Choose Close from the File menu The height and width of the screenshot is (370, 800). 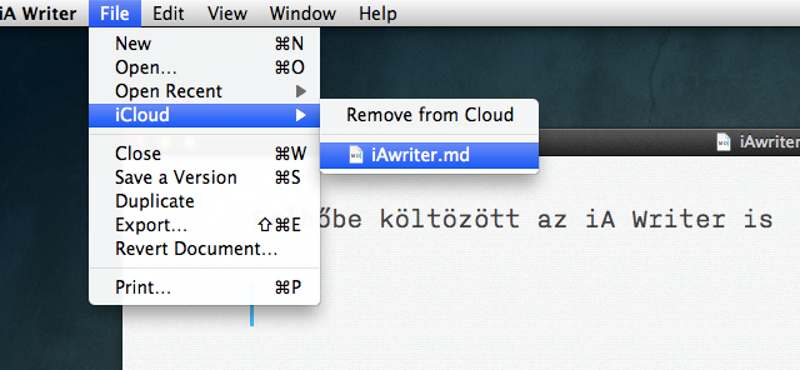pyautogui.click(x=205, y=154)
